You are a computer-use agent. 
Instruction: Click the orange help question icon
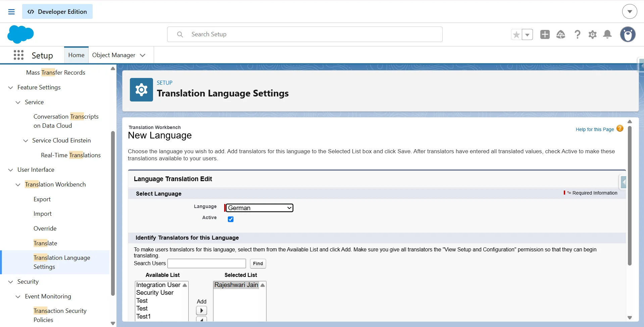[620, 128]
